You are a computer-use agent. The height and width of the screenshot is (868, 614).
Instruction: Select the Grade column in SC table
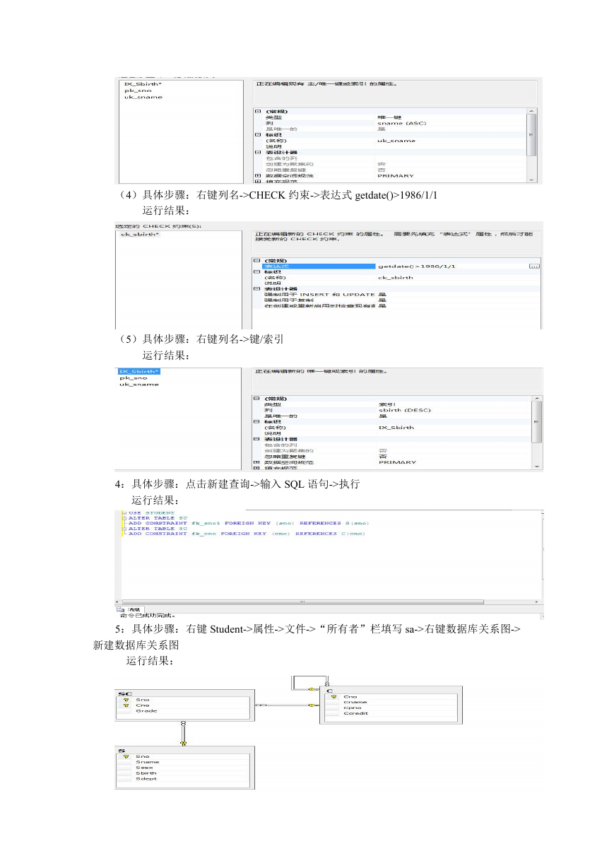tap(147, 711)
